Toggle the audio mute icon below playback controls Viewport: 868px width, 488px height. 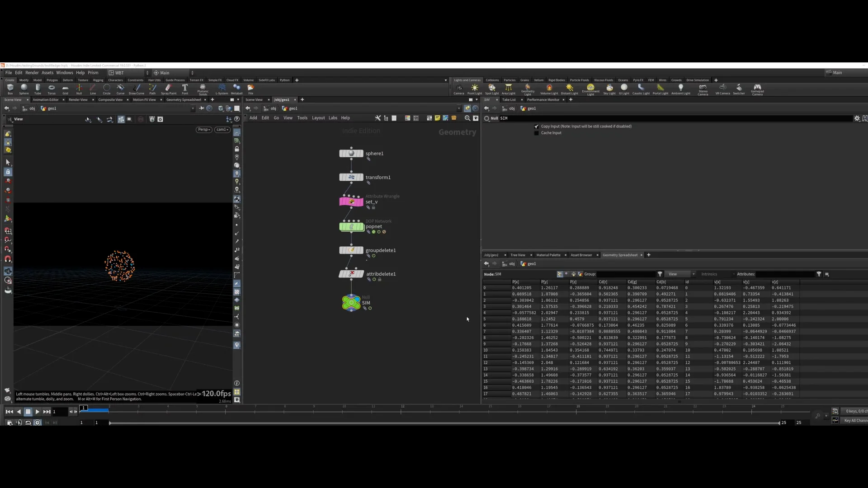19,423
